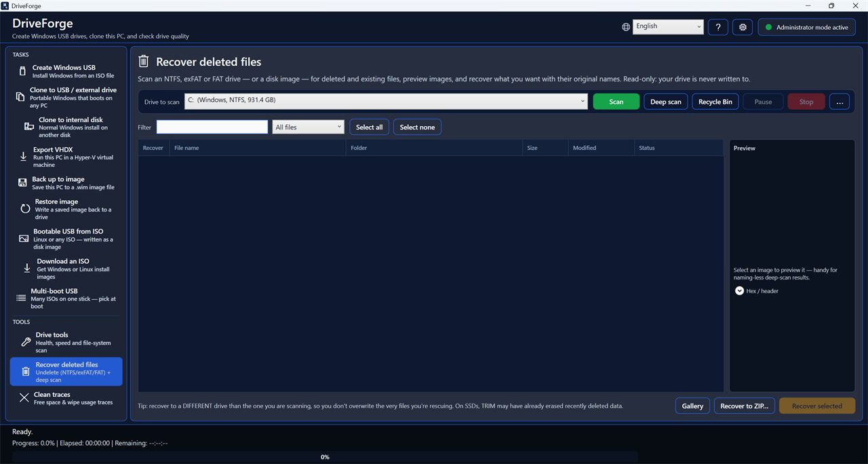Click into the Filter text field

pyautogui.click(x=212, y=127)
